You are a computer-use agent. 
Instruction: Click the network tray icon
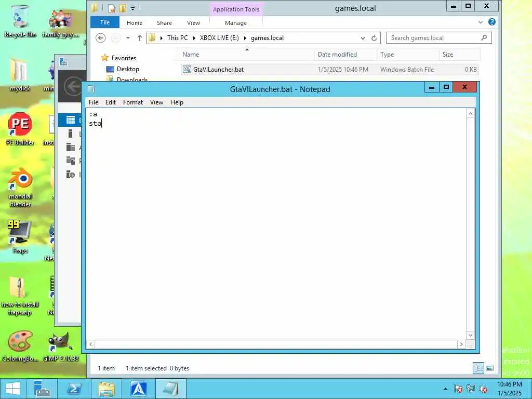click(471, 389)
